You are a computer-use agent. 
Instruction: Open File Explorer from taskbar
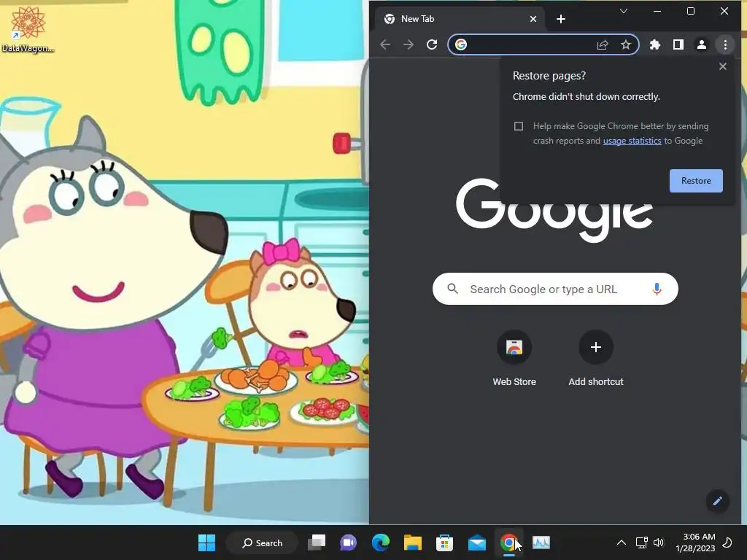tap(413, 542)
